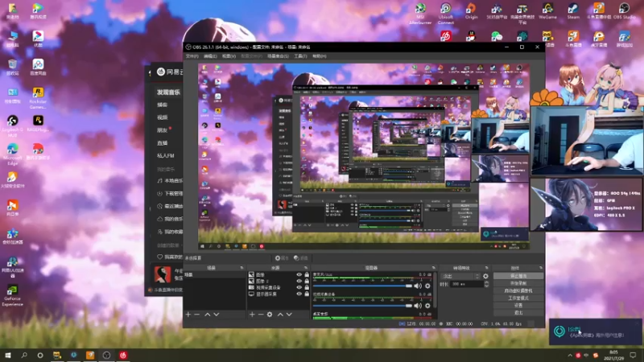This screenshot has width=644, height=362.
Task: Open 视频采集设备 mixer settings gear
Action: coord(427,306)
